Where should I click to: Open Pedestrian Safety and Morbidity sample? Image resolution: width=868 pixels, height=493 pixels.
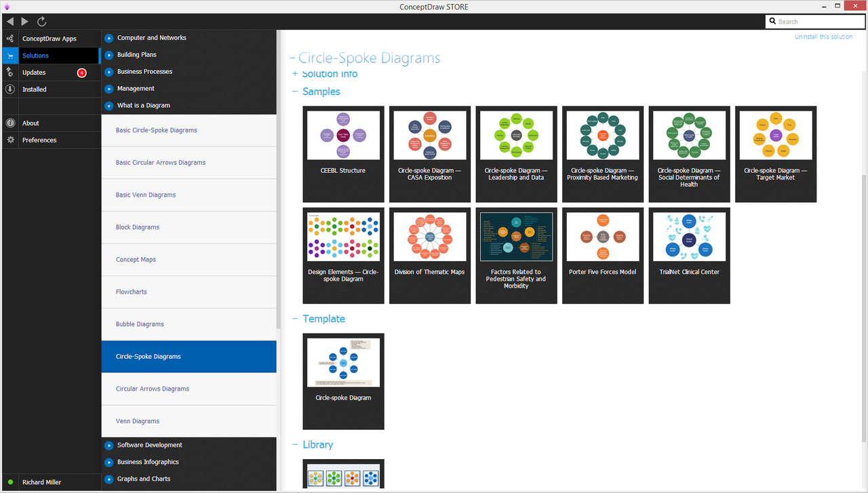pyautogui.click(x=517, y=256)
